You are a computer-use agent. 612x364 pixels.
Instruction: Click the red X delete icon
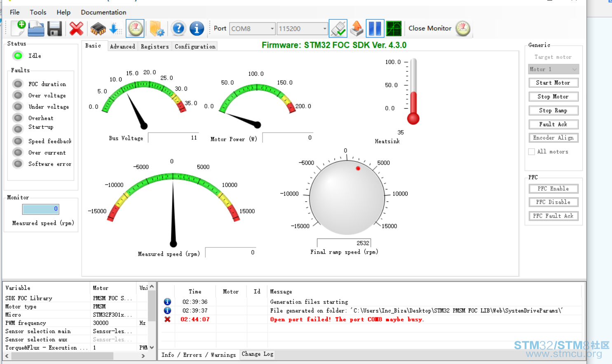pos(76,28)
